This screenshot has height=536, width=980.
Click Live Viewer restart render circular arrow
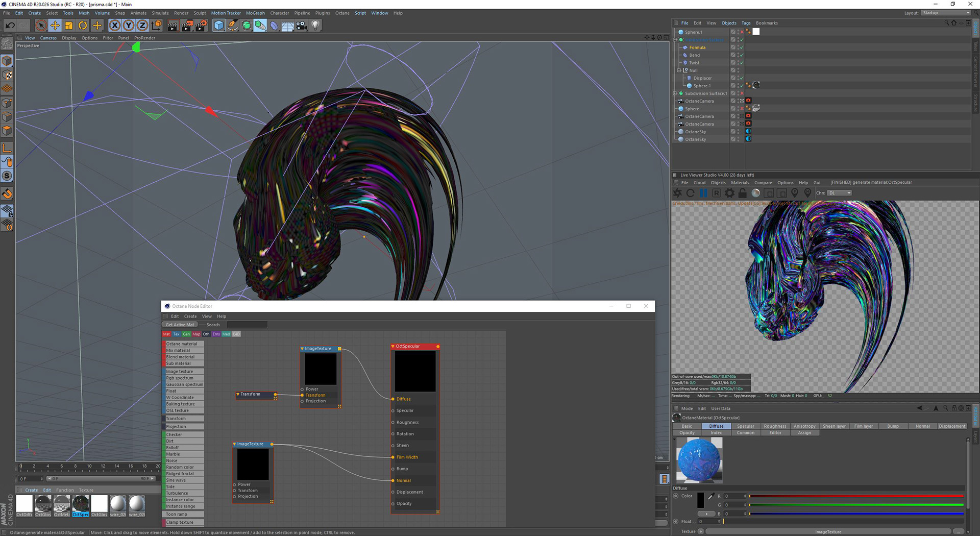[x=691, y=193]
